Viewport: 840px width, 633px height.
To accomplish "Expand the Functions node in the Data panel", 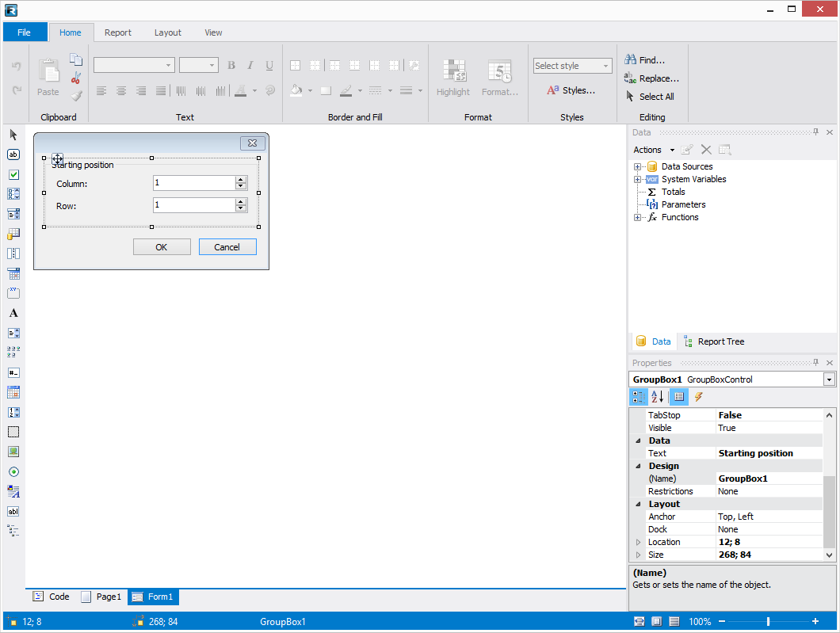I will [x=638, y=217].
